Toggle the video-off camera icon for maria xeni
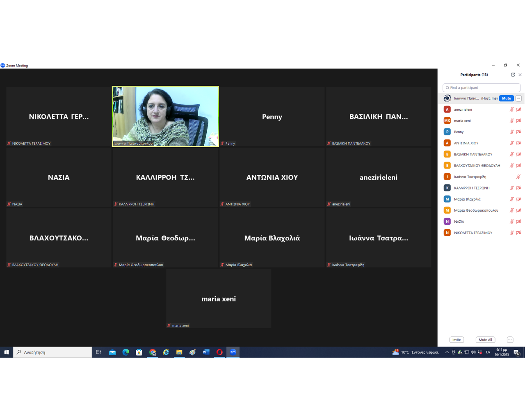The image size is (525, 420). point(518,121)
